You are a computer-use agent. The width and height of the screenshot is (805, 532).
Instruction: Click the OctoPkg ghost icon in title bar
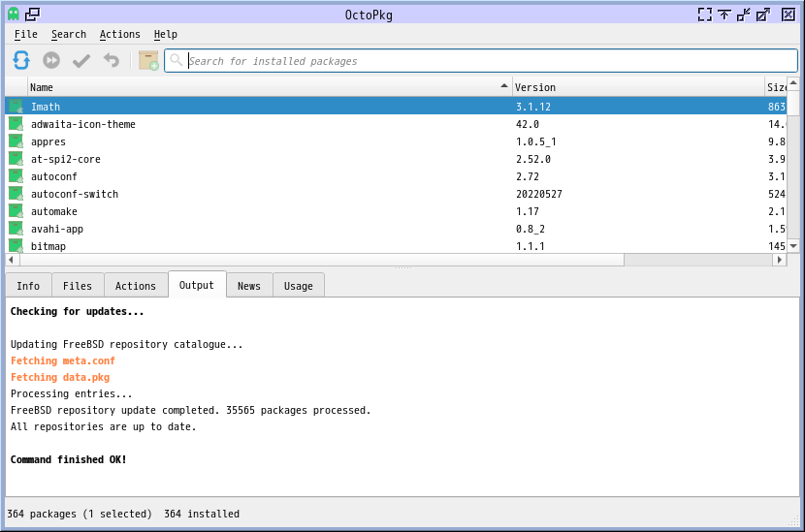tap(14, 14)
